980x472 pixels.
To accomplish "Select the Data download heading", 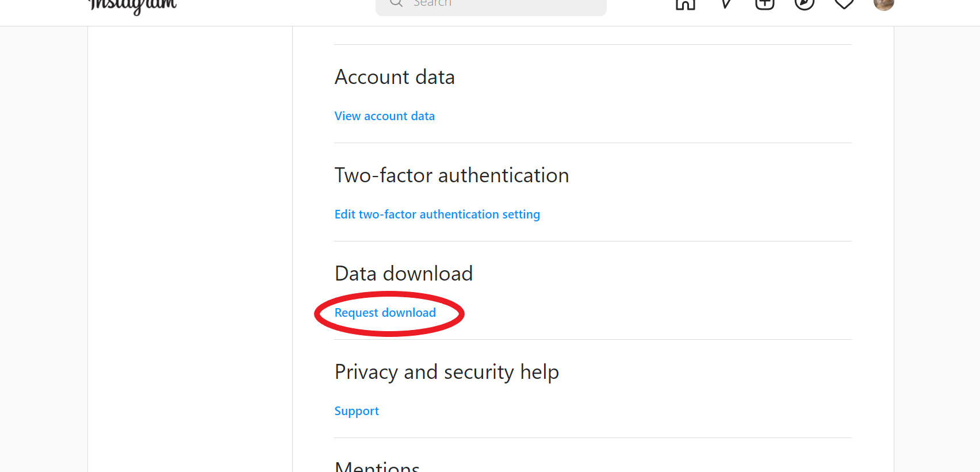I will [x=404, y=274].
